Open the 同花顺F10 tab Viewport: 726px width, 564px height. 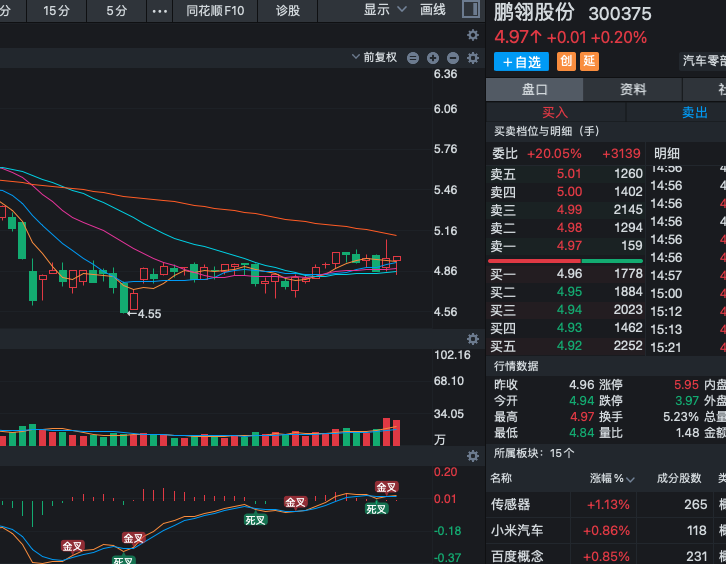pyautogui.click(x=215, y=11)
